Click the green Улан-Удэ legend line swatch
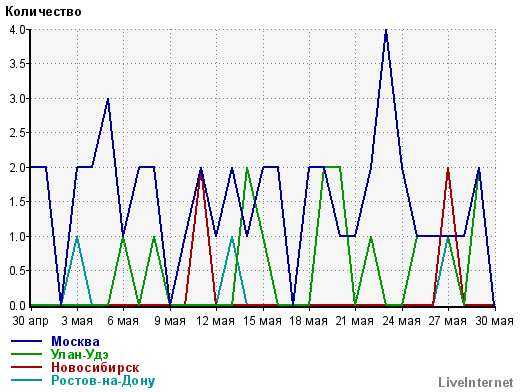Viewport: 520px width, 392px height. [27, 354]
